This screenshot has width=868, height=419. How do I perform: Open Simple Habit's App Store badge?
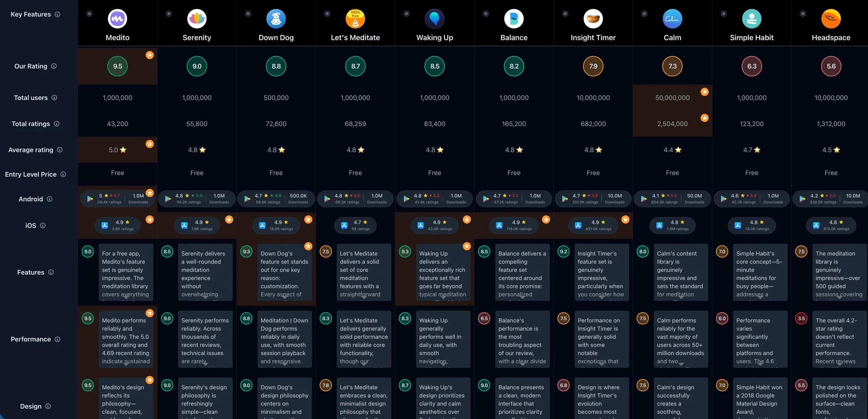pos(752,226)
